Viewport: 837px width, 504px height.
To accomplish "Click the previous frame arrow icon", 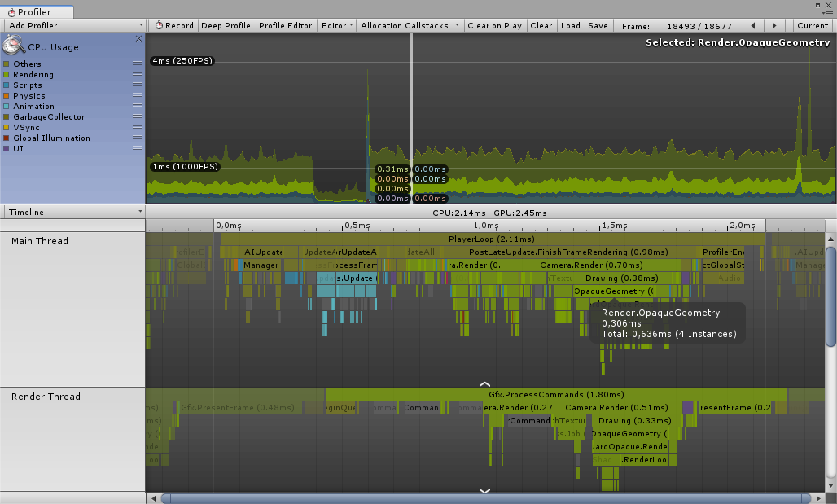I will click(x=753, y=25).
